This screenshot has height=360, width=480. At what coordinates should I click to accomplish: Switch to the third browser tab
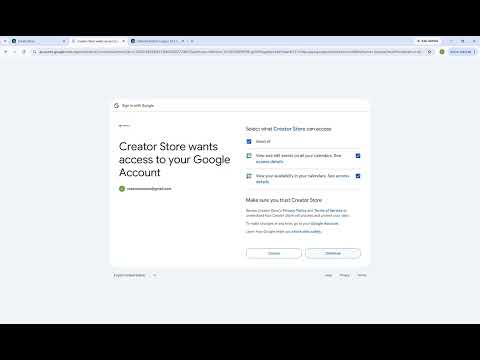(x=157, y=41)
